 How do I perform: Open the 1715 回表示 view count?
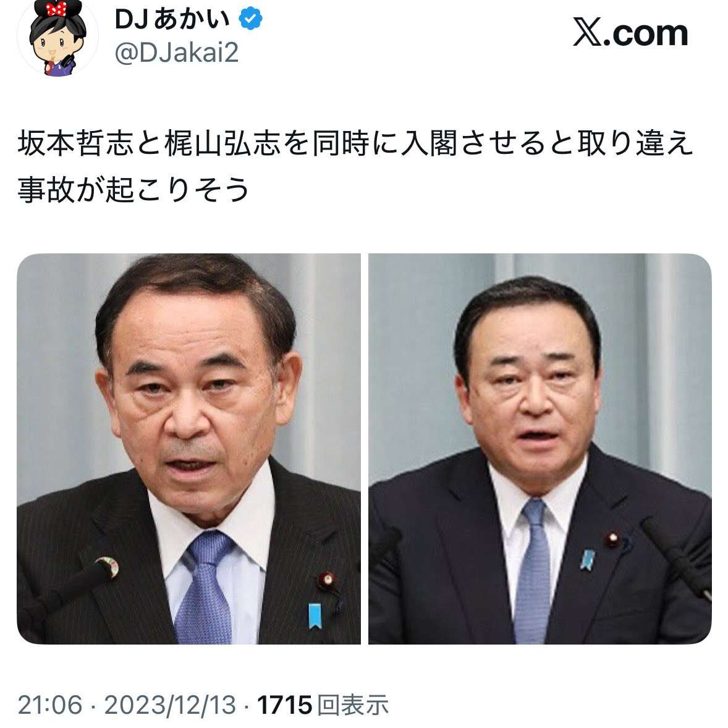coord(323,705)
